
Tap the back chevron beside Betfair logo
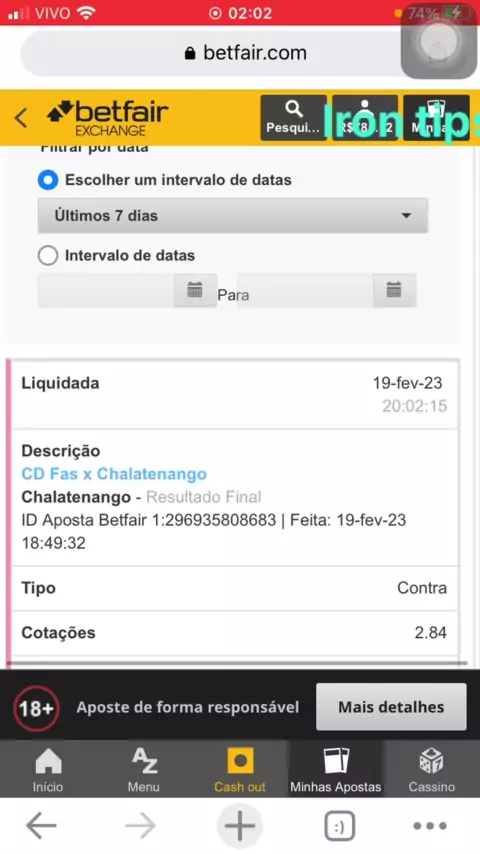(21, 118)
